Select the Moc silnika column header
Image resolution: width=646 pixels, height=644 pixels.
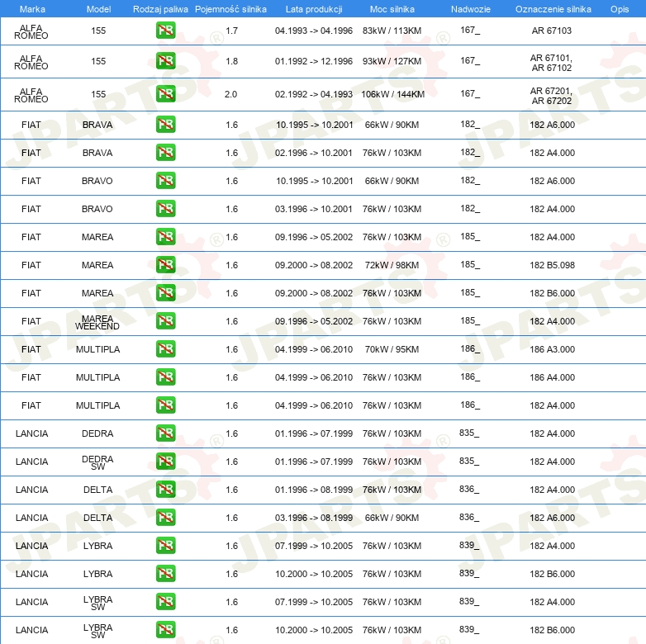(x=392, y=8)
